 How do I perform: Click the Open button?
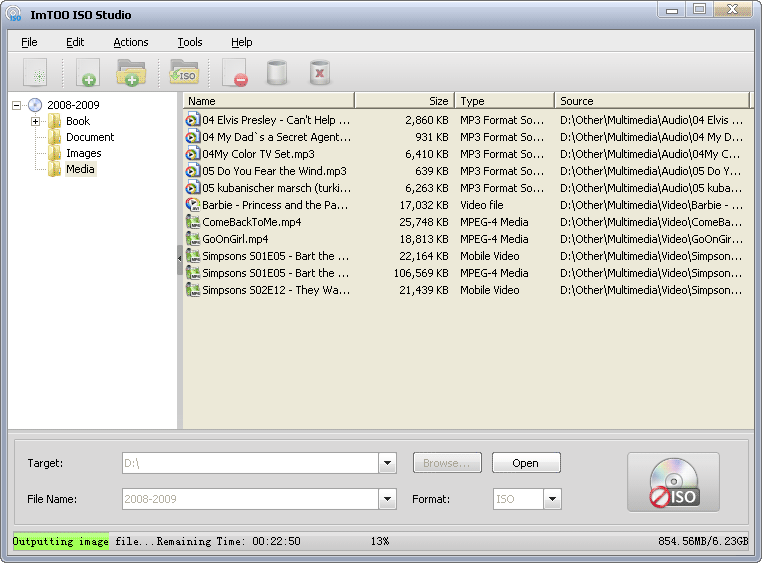[526, 463]
